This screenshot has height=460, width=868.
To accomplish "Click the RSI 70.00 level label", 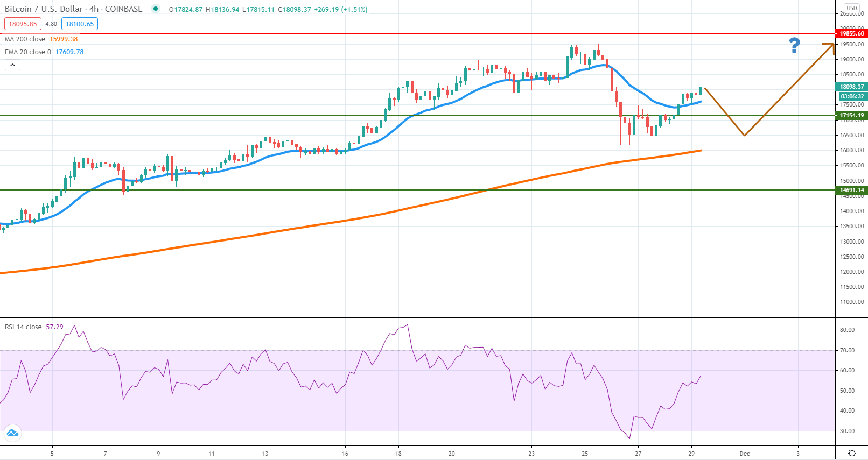I will click(847, 350).
